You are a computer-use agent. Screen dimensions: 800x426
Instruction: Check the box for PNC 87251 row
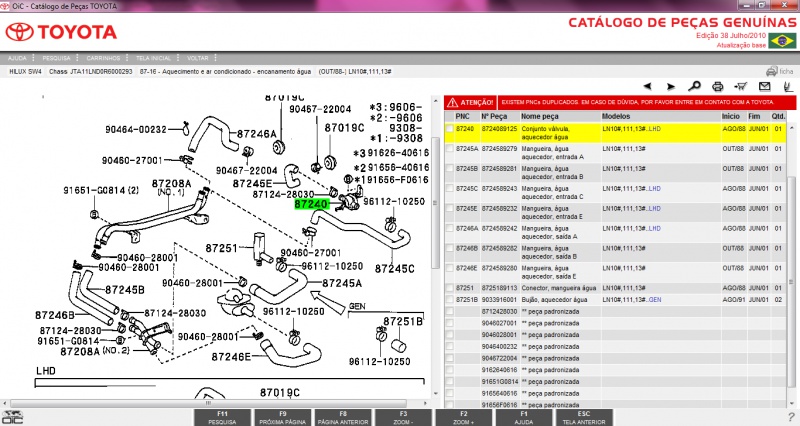coord(449,288)
